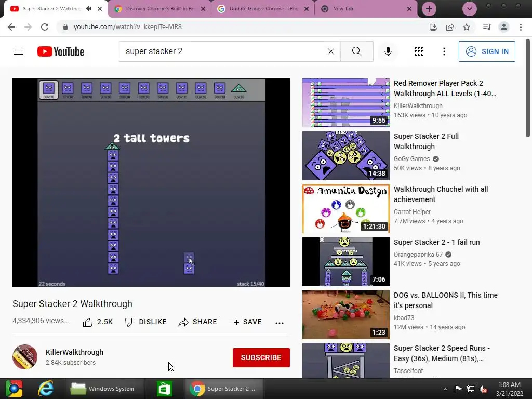The image size is (532, 399).
Task: Click the install app icon in address bar
Action: pos(433,27)
